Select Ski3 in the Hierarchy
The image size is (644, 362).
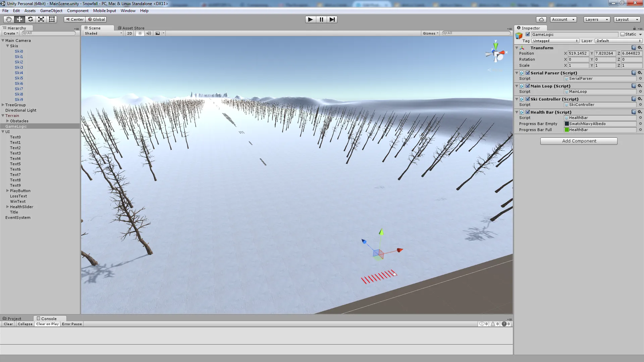click(x=19, y=67)
